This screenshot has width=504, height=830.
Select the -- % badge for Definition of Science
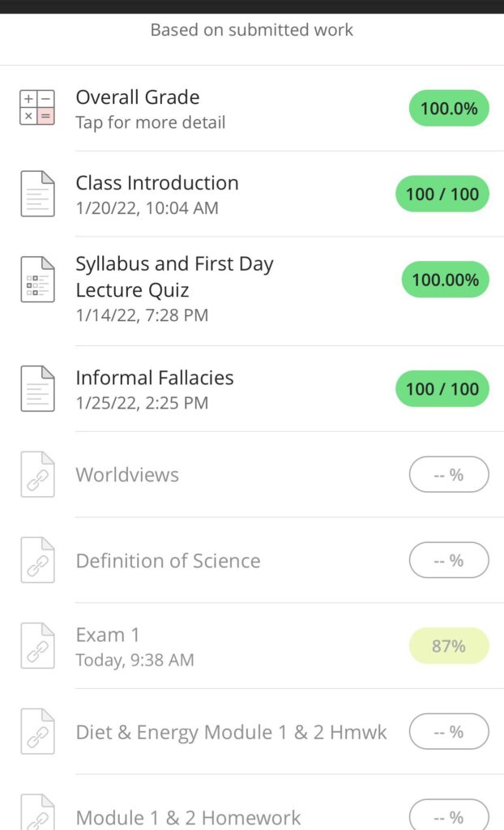coord(448,559)
